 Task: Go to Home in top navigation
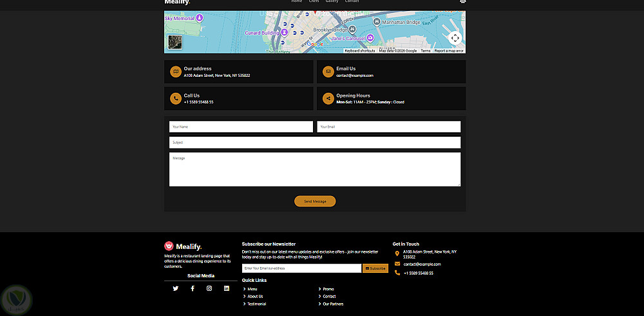pos(296,1)
